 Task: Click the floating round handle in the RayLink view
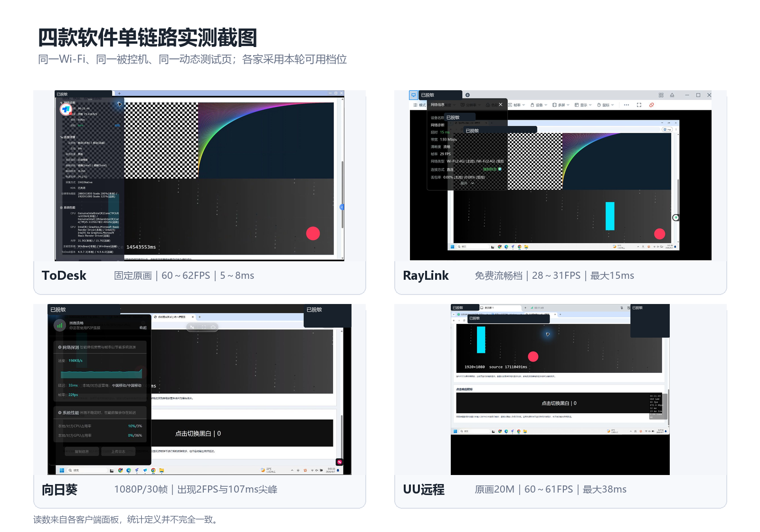675,218
